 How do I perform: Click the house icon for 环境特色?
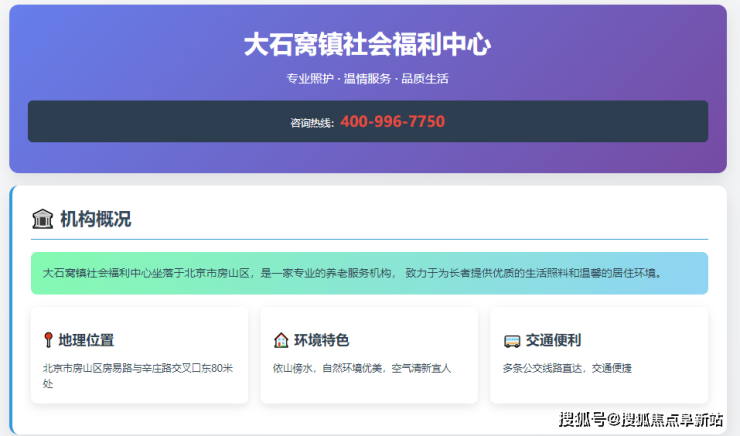(x=281, y=340)
